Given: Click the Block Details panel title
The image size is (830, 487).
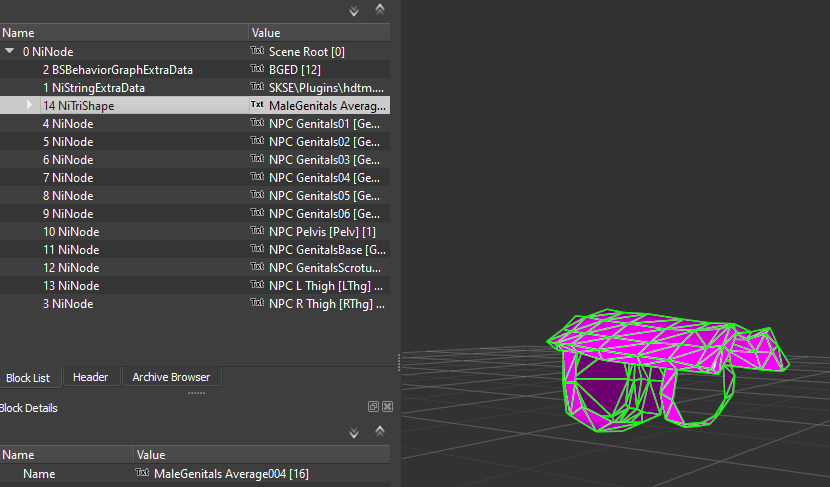Looking at the screenshot, I should coord(29,408).
